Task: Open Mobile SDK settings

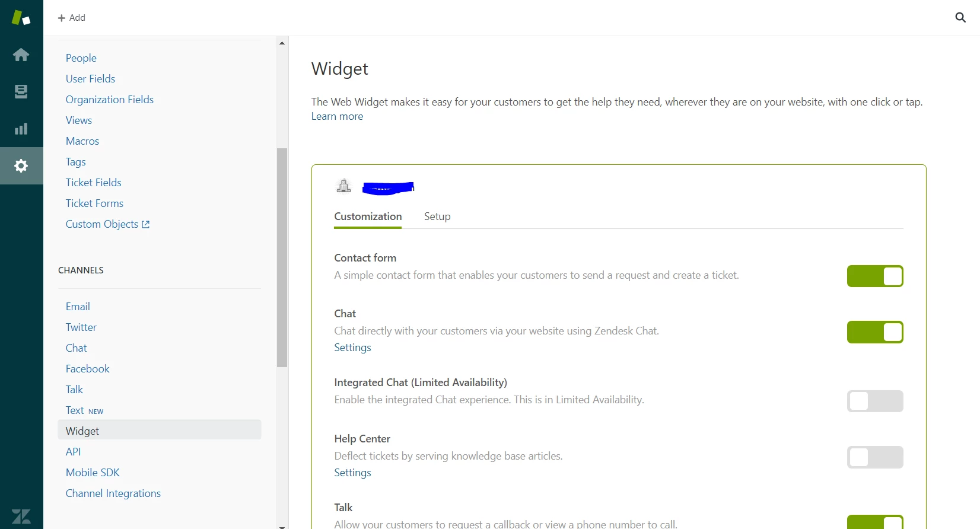Action: [93, 473]
